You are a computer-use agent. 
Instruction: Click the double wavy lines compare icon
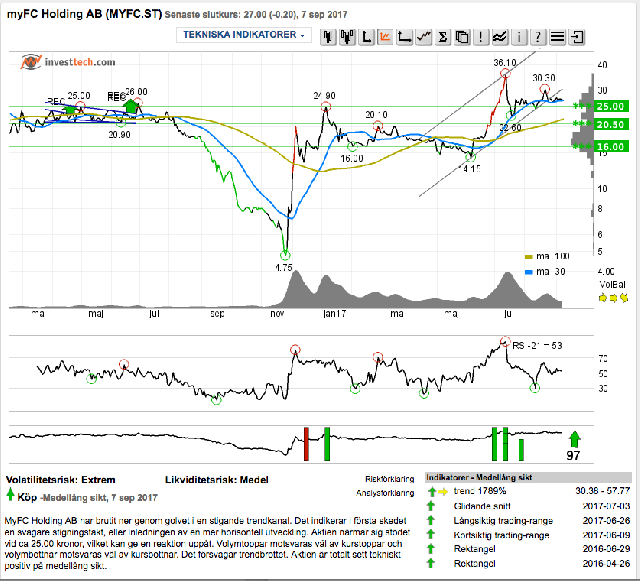[x=500, y=37]
